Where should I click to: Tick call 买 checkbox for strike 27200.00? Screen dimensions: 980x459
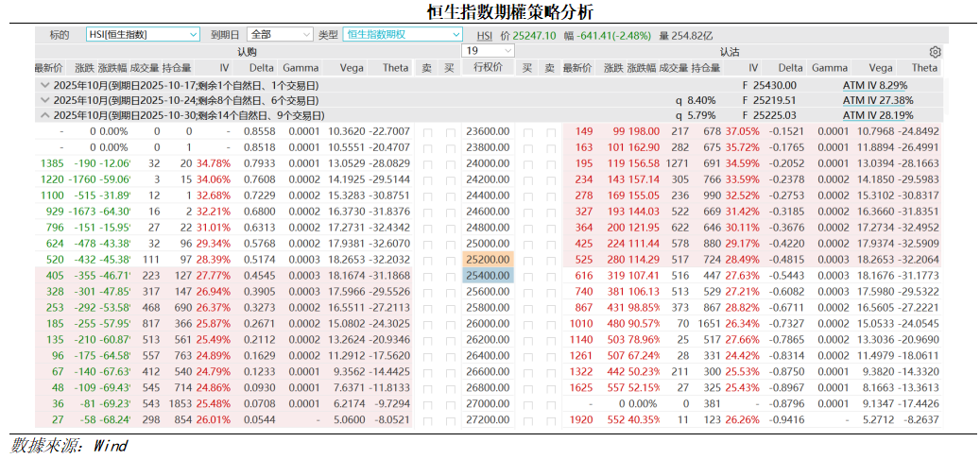click(450, 419)
